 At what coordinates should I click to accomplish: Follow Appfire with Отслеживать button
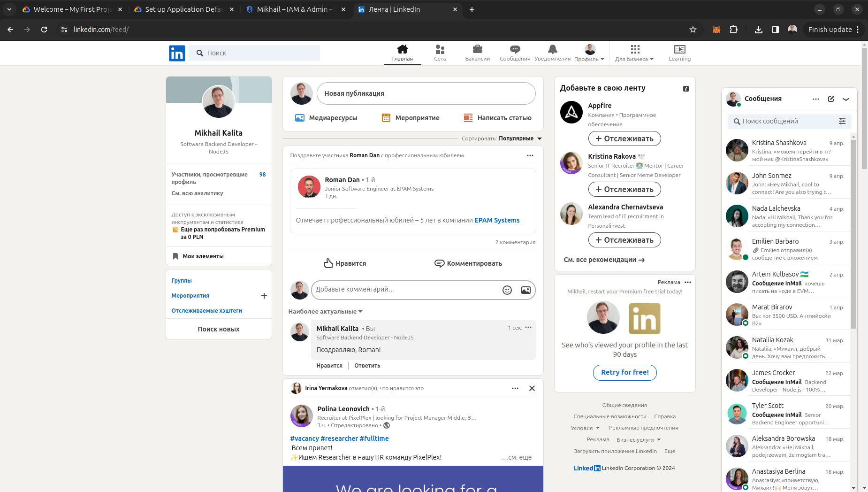[x=624, y=138]
